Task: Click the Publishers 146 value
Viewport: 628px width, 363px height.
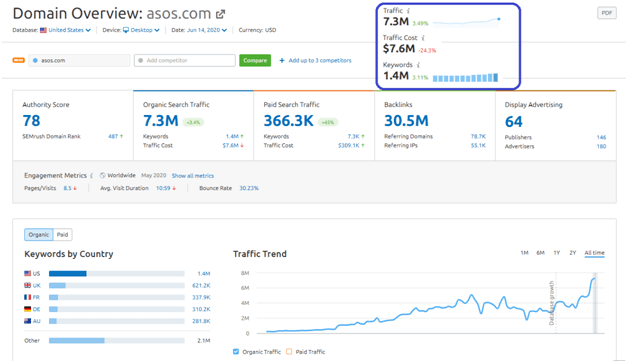Action: pyautogui.click(x=601, y=137)
